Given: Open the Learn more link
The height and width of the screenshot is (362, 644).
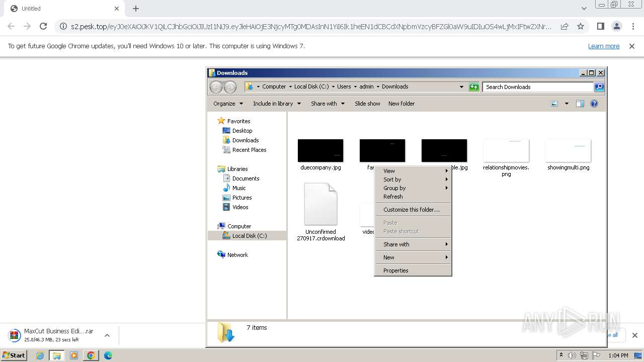Looking at the screenshot, I should coord(604,46).
